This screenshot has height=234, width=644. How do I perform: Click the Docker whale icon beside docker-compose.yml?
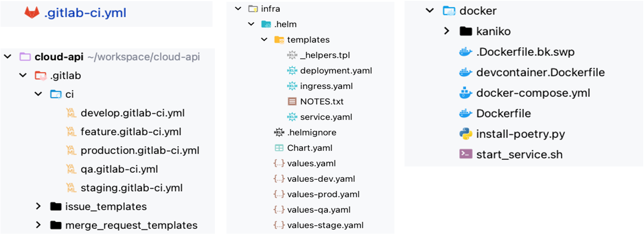coord(465,93)
